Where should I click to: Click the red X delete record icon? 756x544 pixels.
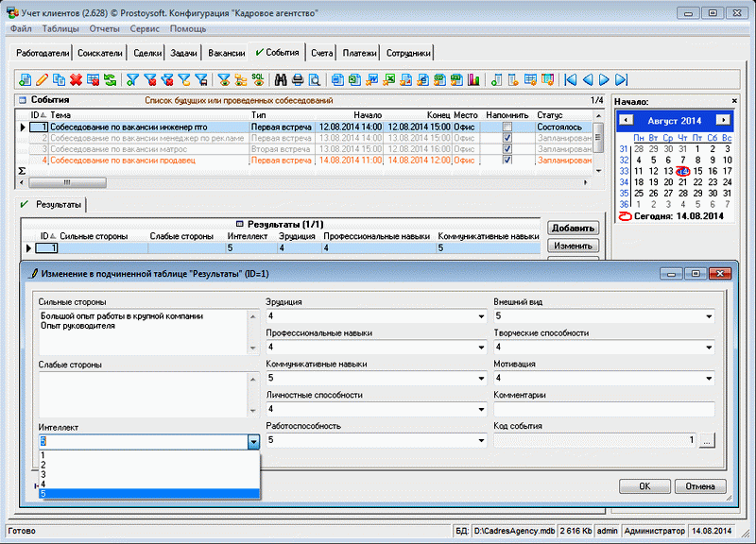pyautogui.click(x=76, y=79)
